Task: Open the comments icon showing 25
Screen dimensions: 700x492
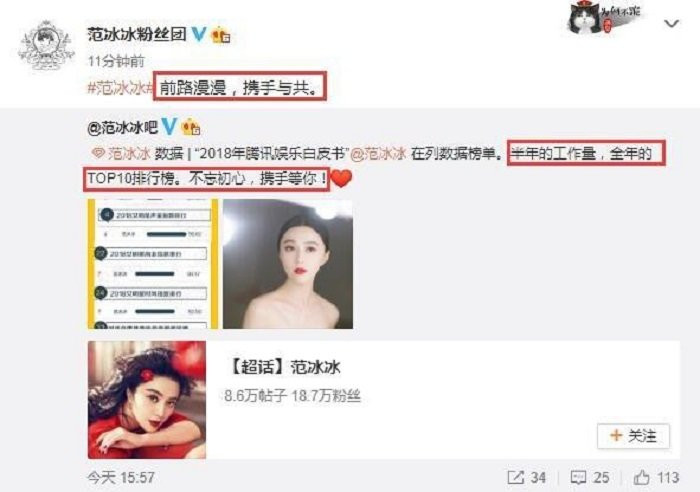Action: 578,477
